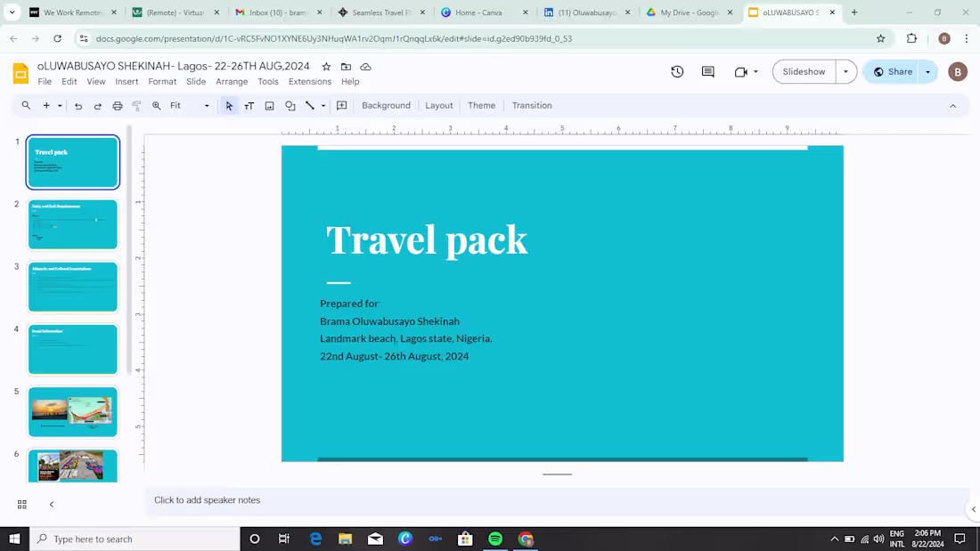Open the Insert image tool

point(270,106)
